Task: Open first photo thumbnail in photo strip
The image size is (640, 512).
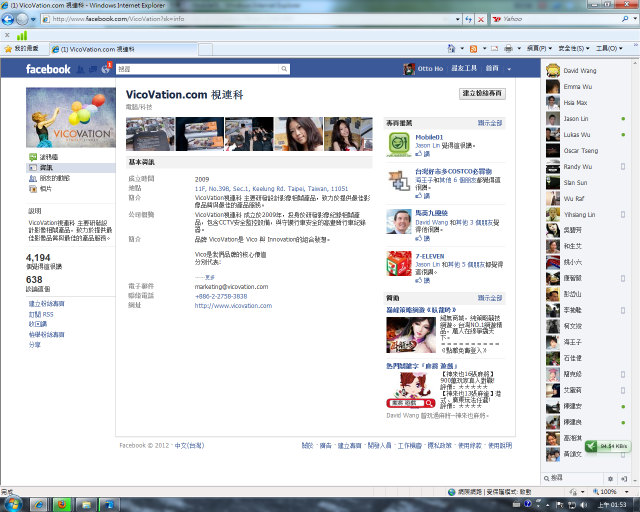Action: [150, 134]
